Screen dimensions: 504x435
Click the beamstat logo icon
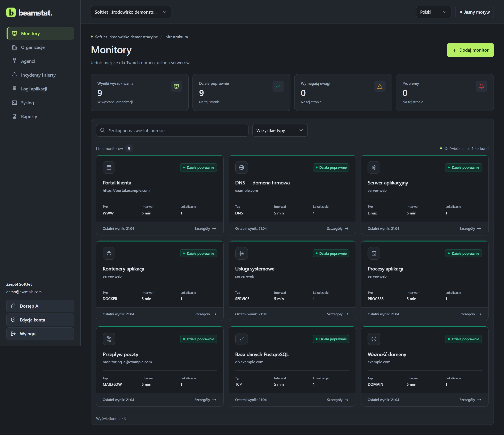[11, 12]
